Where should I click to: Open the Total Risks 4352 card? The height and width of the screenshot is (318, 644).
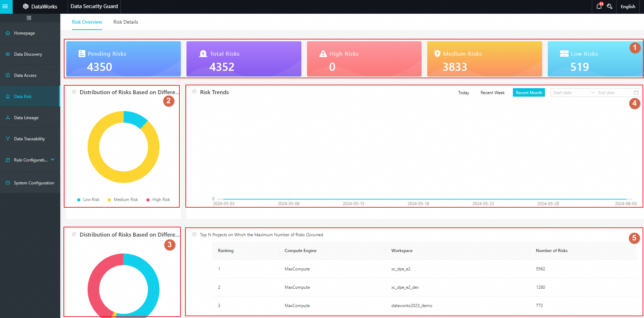coord(244,59)
